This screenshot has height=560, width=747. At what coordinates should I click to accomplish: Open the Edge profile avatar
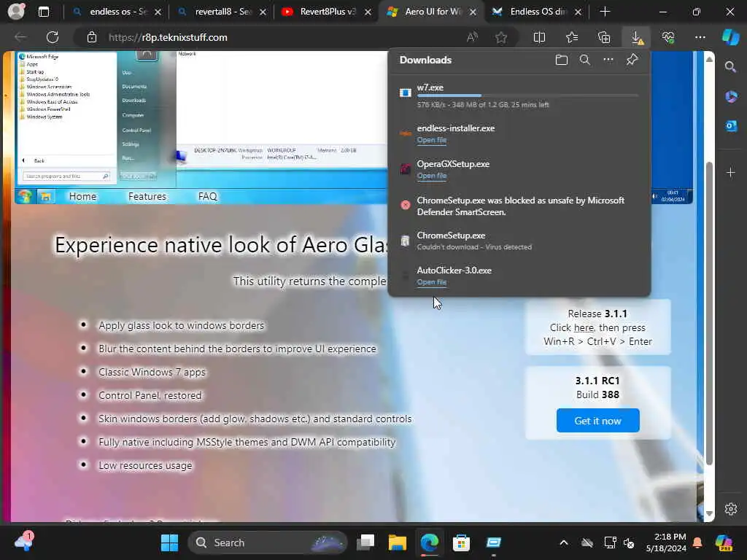click(16, 12)
